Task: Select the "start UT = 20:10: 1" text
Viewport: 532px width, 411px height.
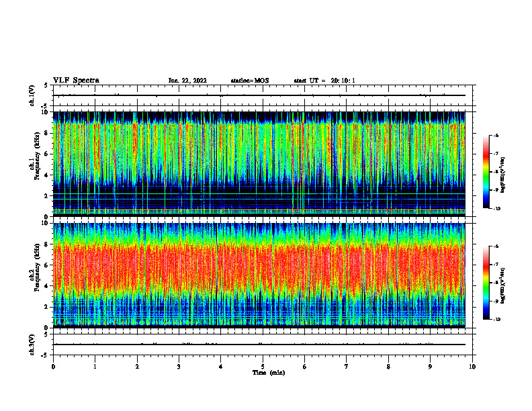Action: (324, 81)
